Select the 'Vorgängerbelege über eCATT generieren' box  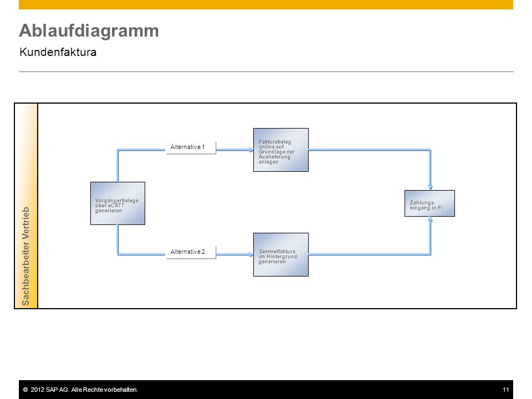click(x=117, y=203)
